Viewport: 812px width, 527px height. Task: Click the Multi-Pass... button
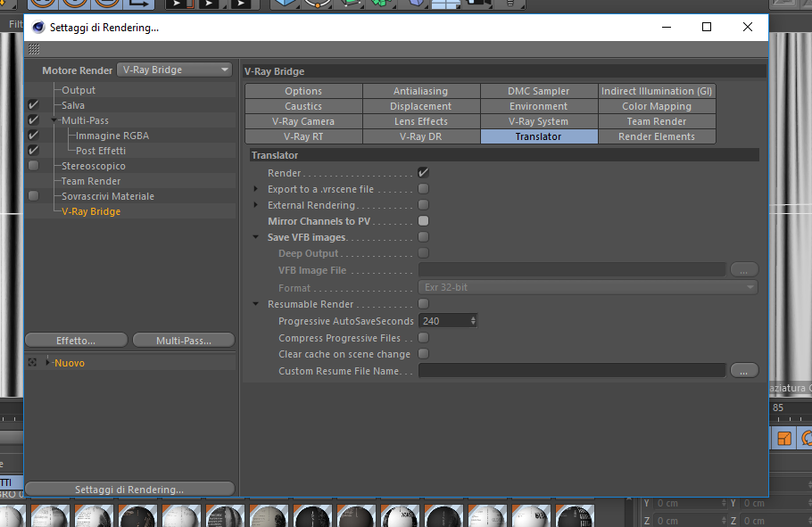pyautogui.click(x=184, y=340)
